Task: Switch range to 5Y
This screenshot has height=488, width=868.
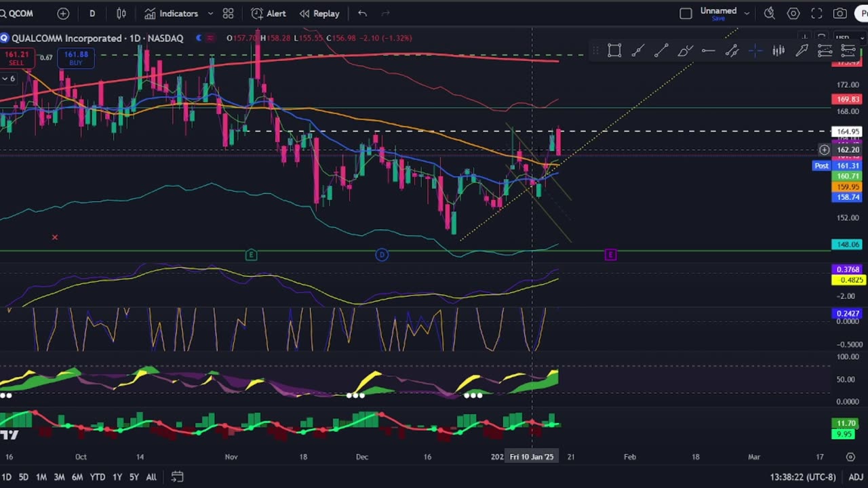Action: [134, 477]
